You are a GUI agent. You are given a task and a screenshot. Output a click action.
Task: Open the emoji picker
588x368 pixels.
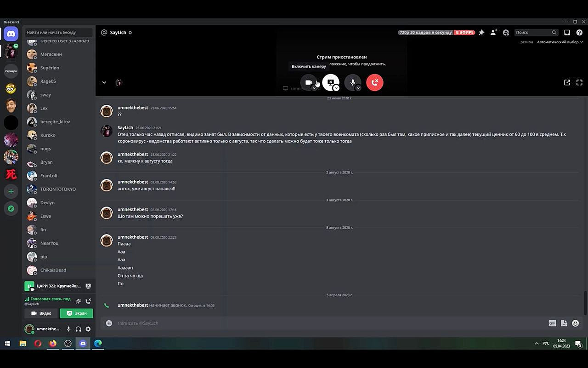(x=576, y=323)
